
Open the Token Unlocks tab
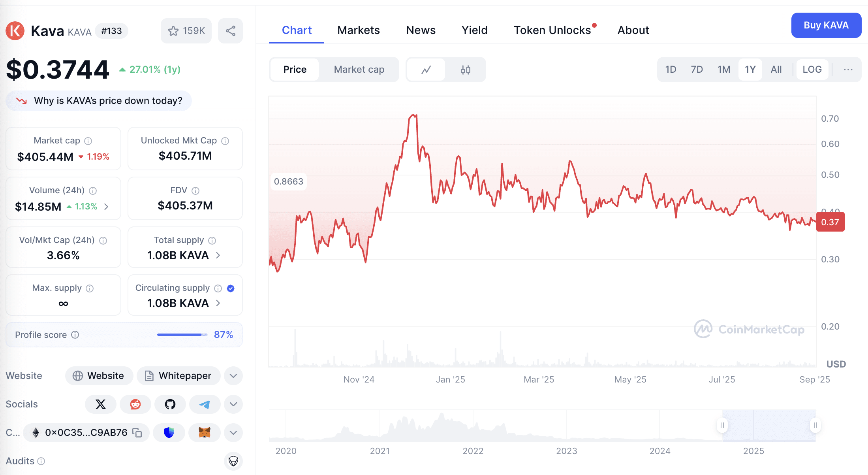click(x=552, y=30)
